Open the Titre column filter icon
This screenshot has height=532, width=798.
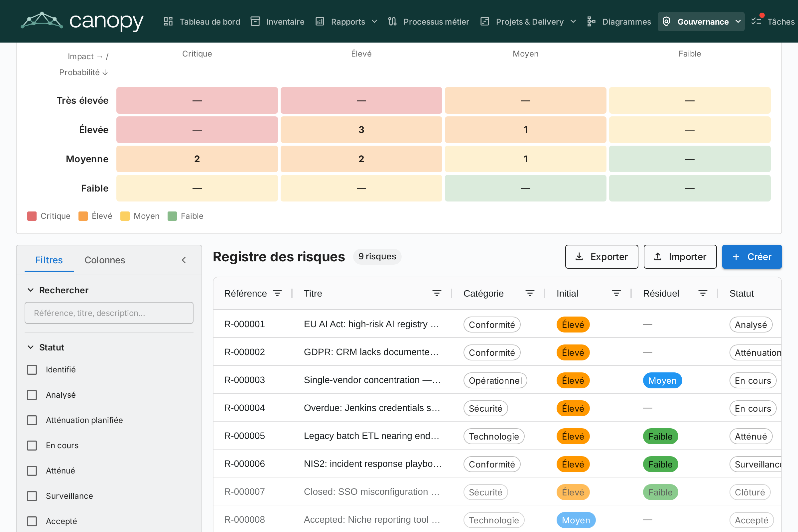click(x=437, y=294)
